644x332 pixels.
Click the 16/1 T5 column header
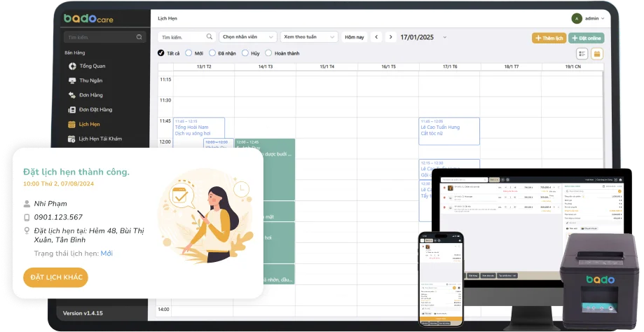pos(388,67)
